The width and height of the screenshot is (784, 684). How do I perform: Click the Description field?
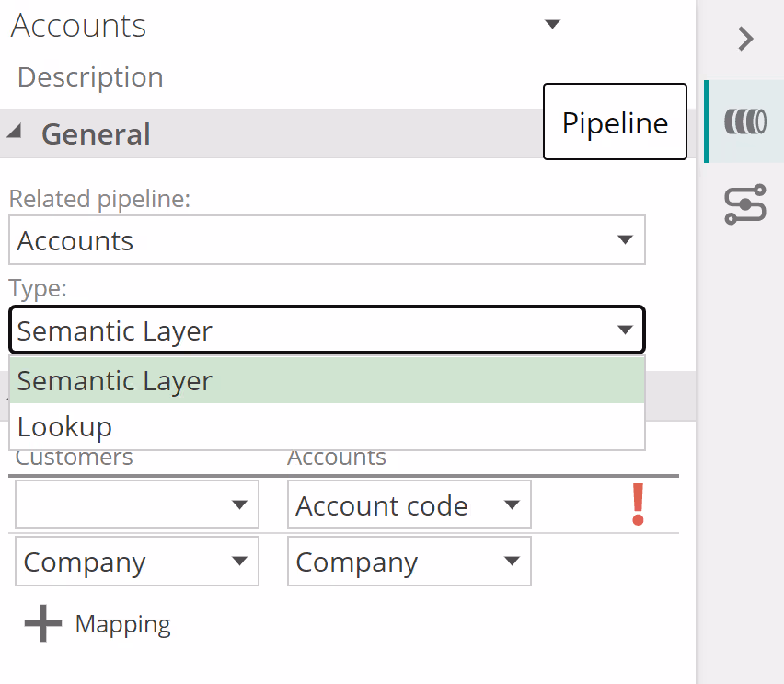[90, 77]
